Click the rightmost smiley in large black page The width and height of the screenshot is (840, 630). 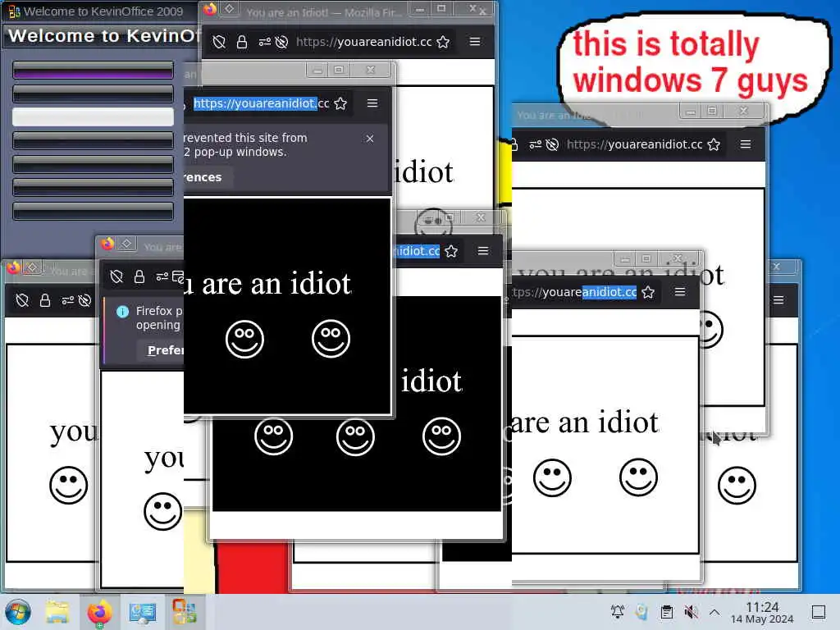(441, 436)
